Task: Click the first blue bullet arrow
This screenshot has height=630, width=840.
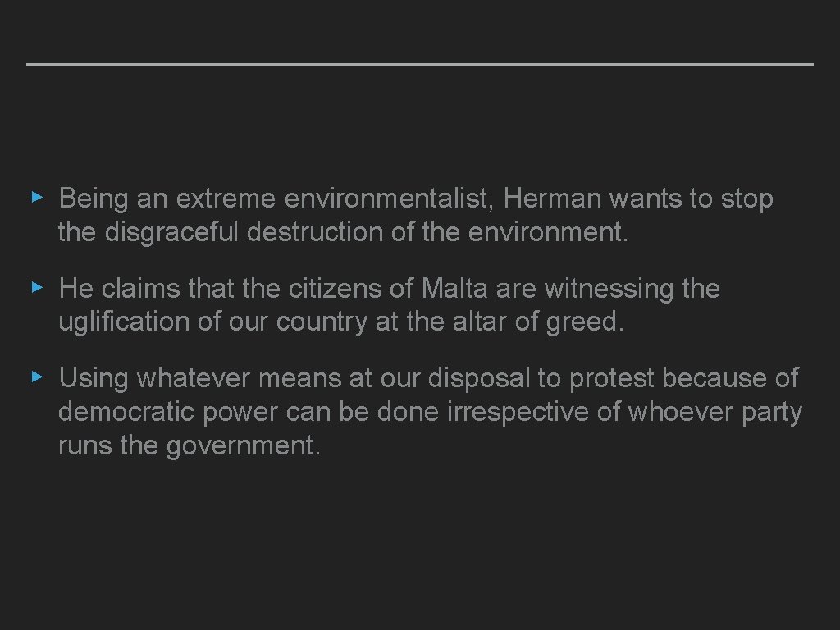Action: coord(35,198)
